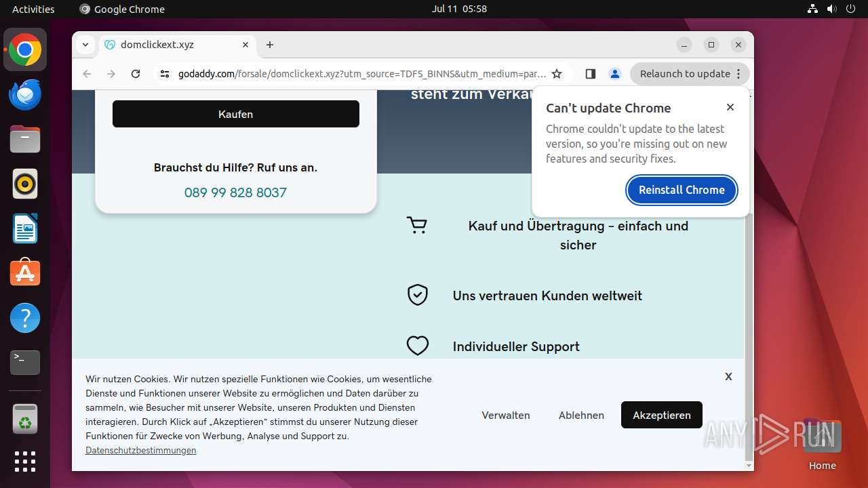Click the heart support icon
This screenshot has width=868, height=488.
tap(417, 346)
